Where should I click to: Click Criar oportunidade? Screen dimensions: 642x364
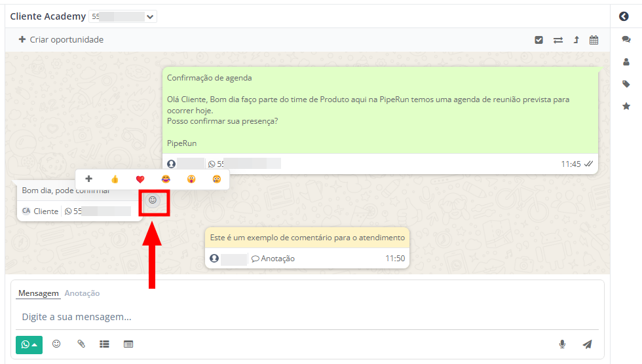tap(61, 40)
